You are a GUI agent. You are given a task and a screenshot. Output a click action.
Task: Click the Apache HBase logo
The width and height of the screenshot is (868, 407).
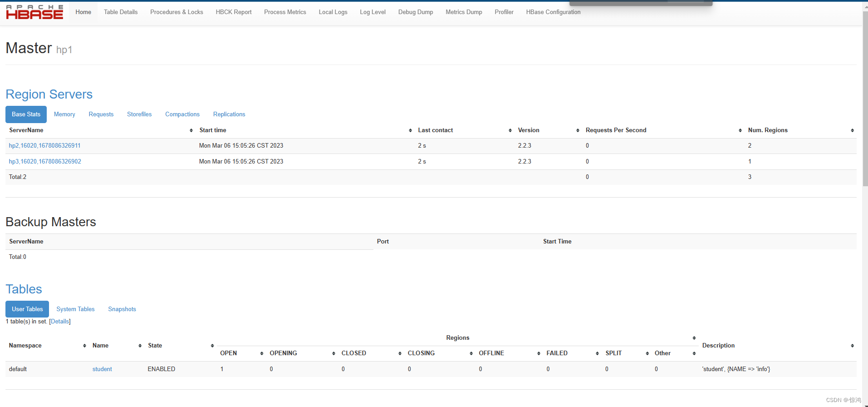point(34,12)
